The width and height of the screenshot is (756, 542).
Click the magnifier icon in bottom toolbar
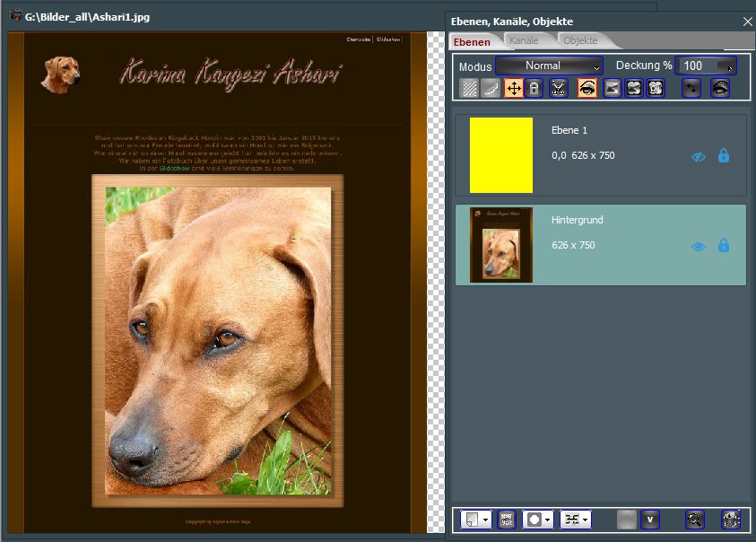[x=693, y=519]
